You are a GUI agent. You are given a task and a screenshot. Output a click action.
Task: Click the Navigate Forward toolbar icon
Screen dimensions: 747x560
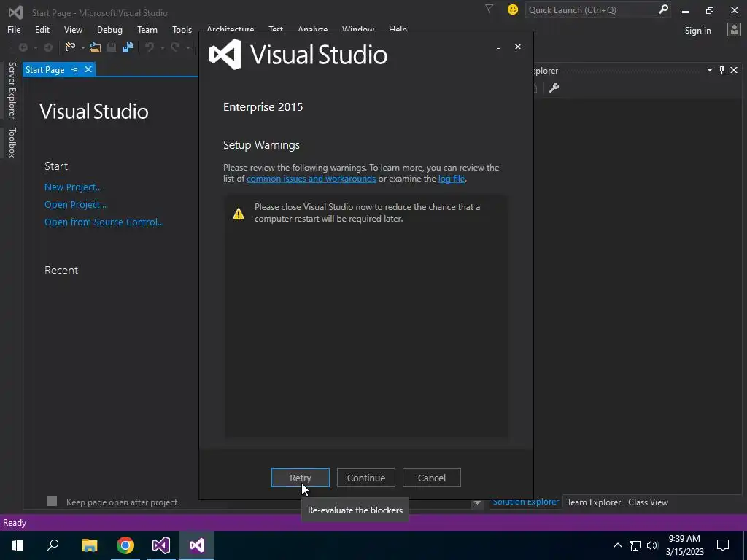(48, 47)
